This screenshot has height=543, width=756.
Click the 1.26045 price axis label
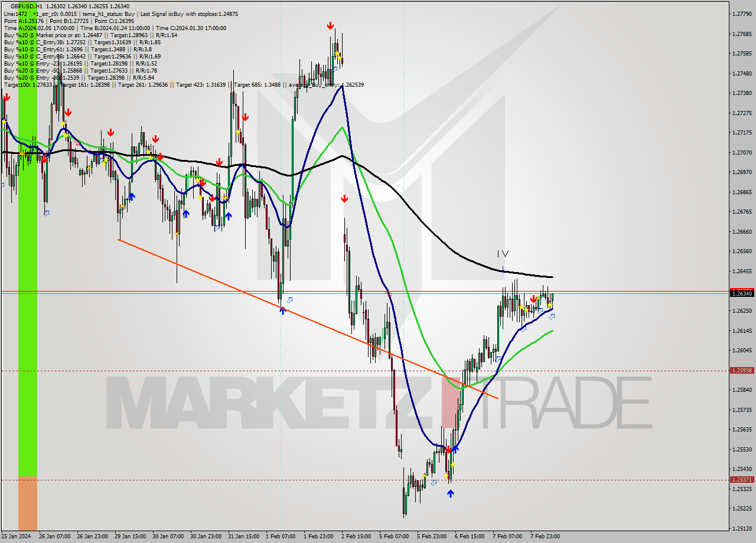(742, 350)
